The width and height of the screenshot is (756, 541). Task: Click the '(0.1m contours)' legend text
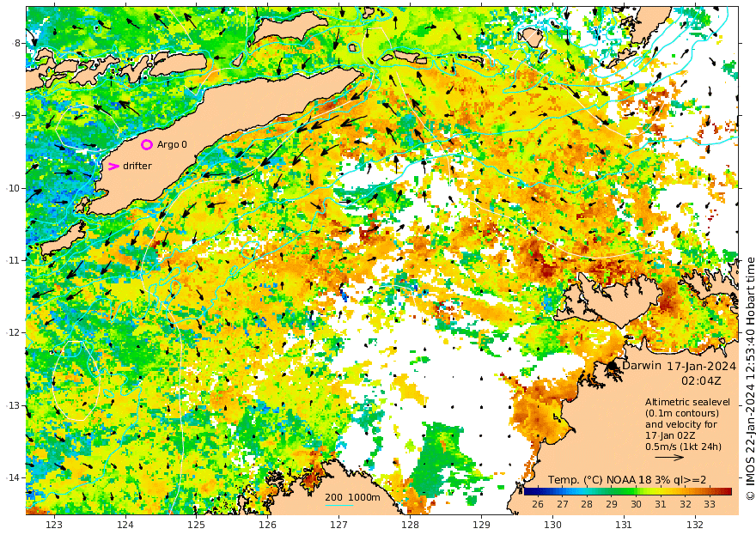pyautogui.click(x=682, y=413)
